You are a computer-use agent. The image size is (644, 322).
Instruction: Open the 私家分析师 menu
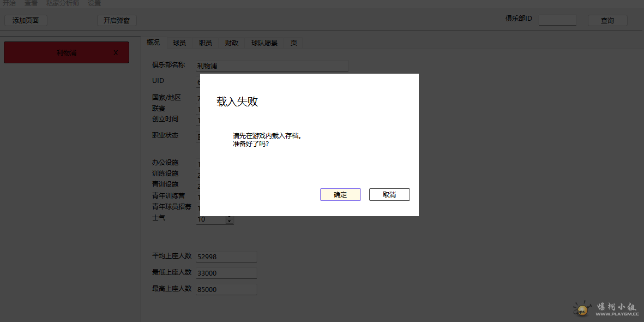click(x=63, y=3)
